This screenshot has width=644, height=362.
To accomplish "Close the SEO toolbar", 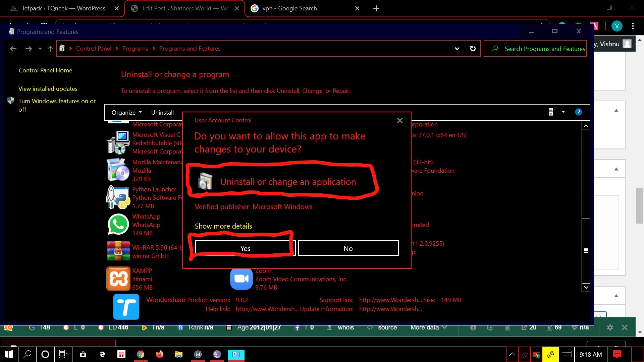I will (x=624, y=327).
